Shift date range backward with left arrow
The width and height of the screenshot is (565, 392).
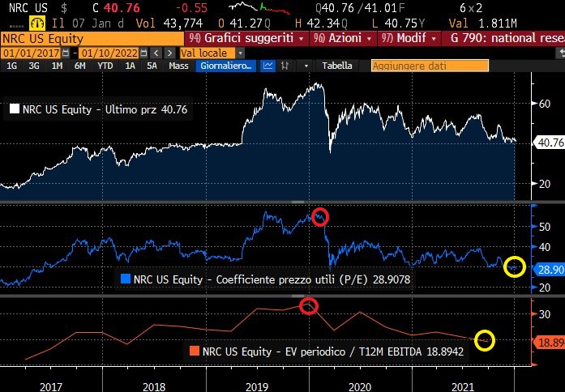click(156, 53)
